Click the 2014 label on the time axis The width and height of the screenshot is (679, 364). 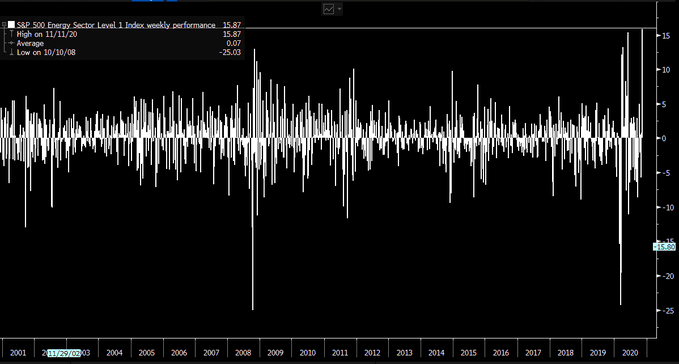point(436,353)
